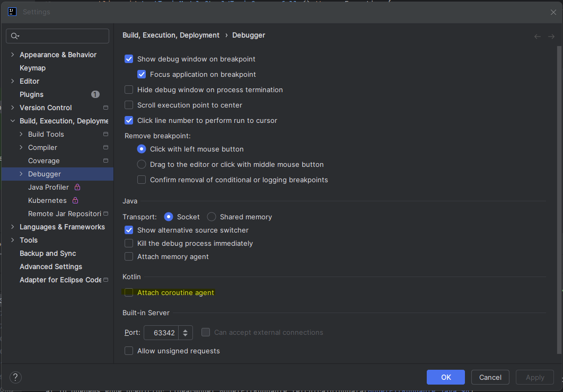Collapse the Build, Execution, Deployment section
The width and height of the screenshot is (563, 392).
[13, 121]
